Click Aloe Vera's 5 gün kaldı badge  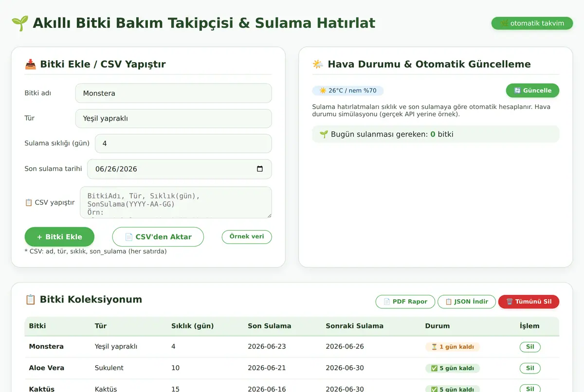click(453, 368)
